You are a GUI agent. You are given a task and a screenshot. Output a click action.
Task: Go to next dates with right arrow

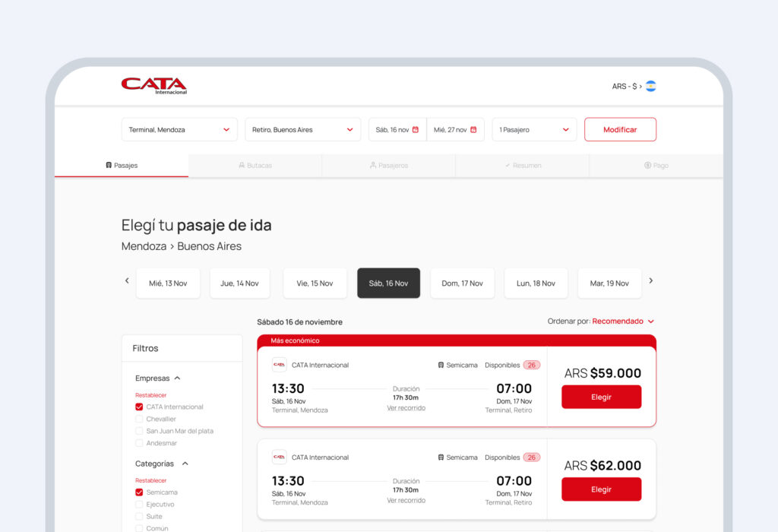[x=650, y=280]
